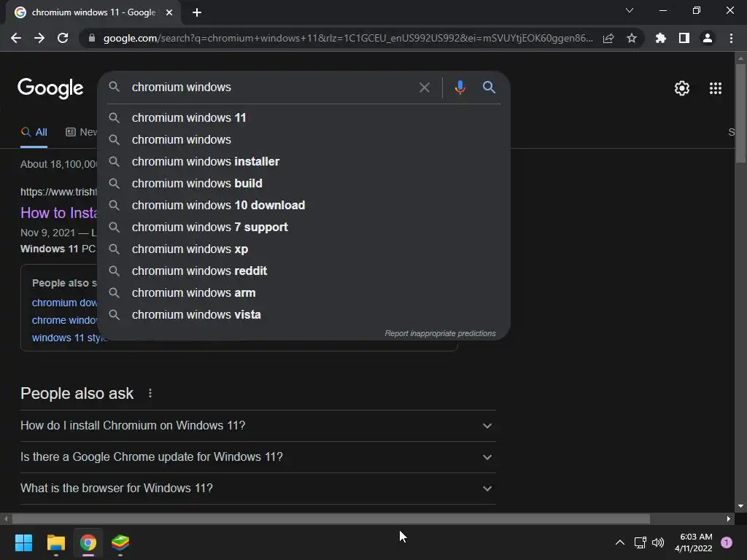Open the Extensions puzzle menu
The height and width of the screenshot is (560, 747).
click(x=661, y=38)
